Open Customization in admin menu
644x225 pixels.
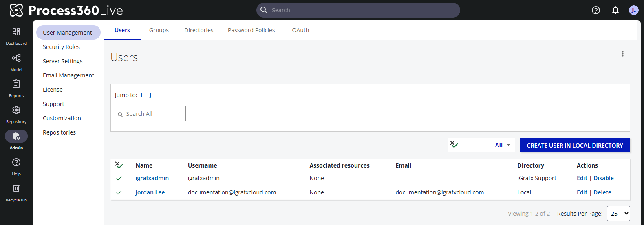(62, 118)
